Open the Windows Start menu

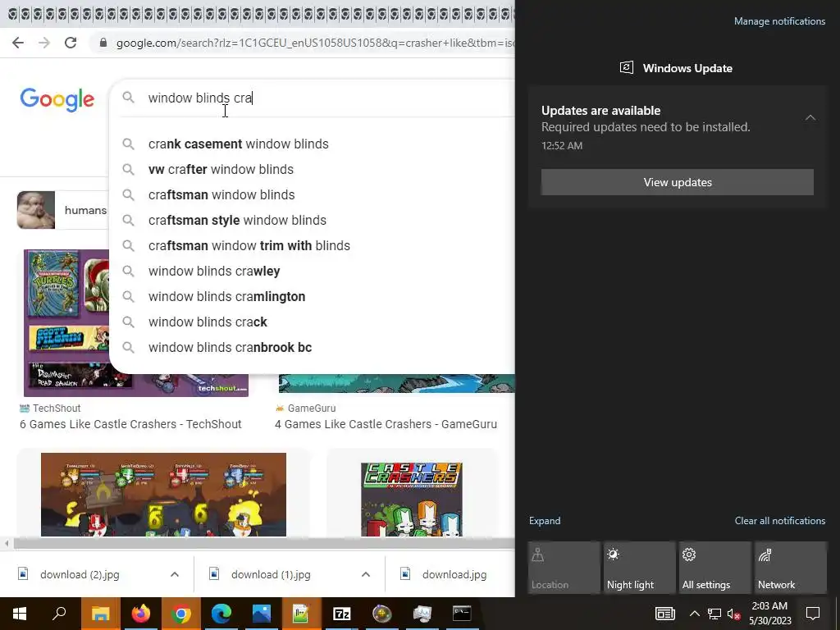(20, 614)
